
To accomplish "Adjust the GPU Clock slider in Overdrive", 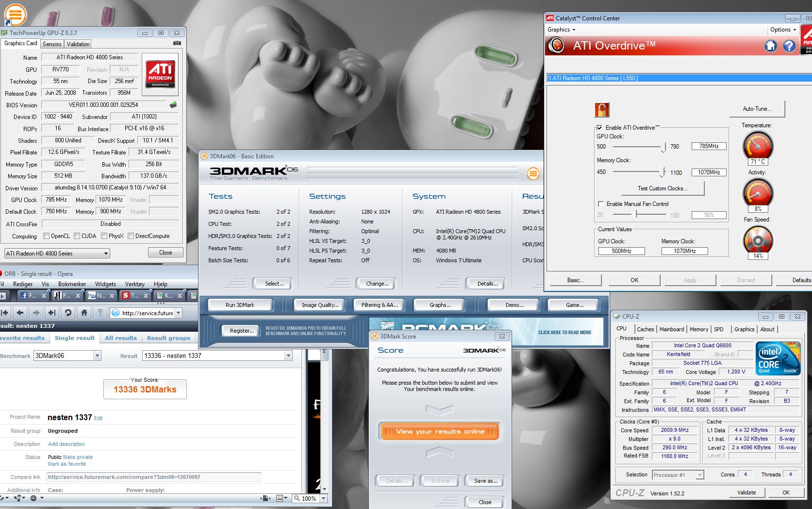I will pyautogui.click(x=663, y=147).
